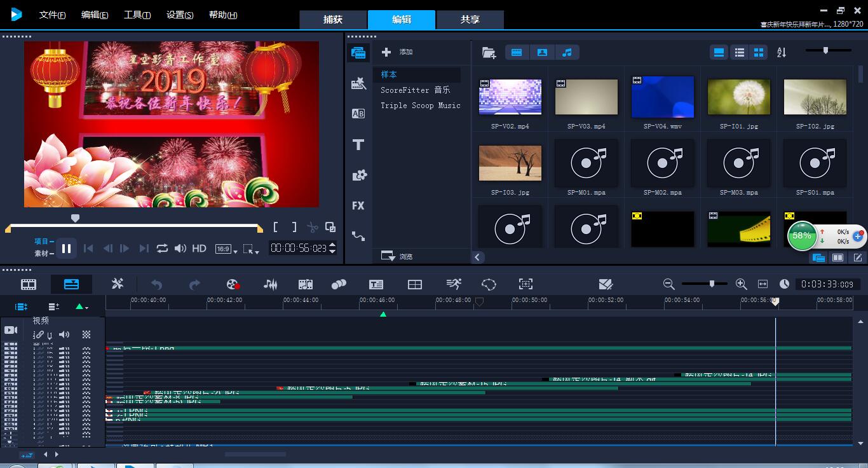
Task: Redo the last action
Action: [194, 284]
